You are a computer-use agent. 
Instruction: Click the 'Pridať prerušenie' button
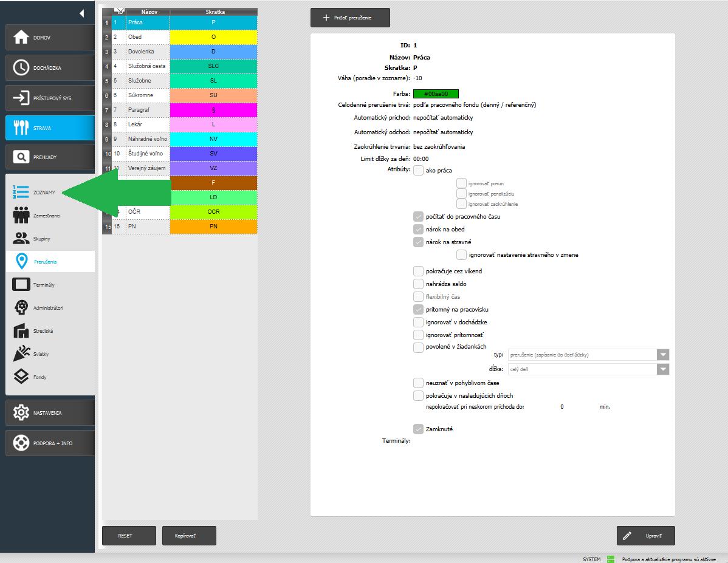(x=350, y=18)
